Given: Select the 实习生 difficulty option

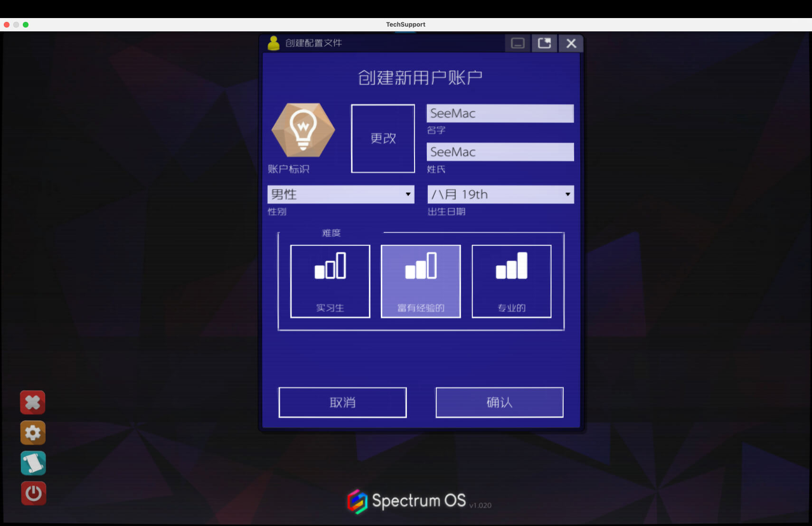Looking at the screenshot, I should point(330,281).
